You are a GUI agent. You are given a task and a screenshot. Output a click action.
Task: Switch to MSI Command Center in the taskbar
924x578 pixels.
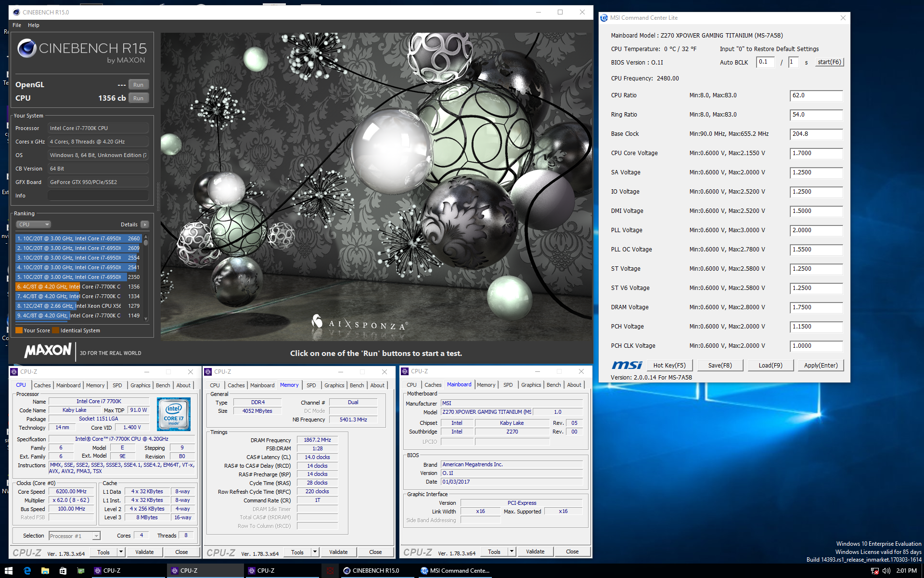455,571
